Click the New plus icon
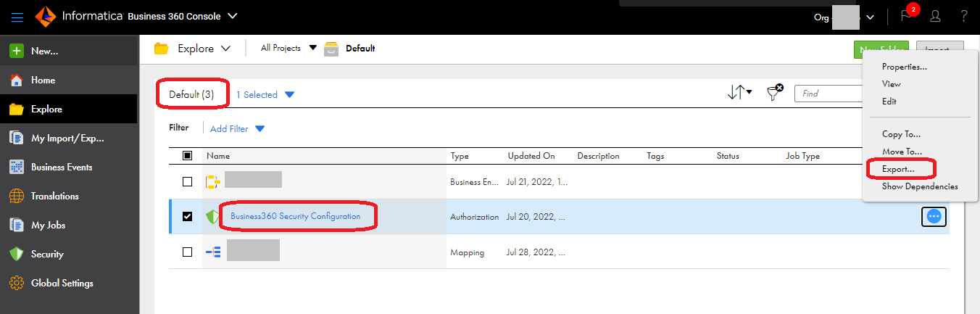The height and width of the screenshot is (314, 980). click(x=17, y=51)
